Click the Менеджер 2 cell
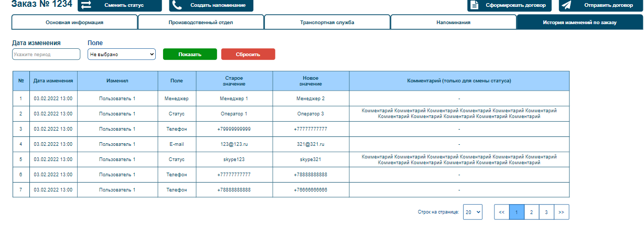This screenshot has height=234, width=644. (x=311, y=99)
